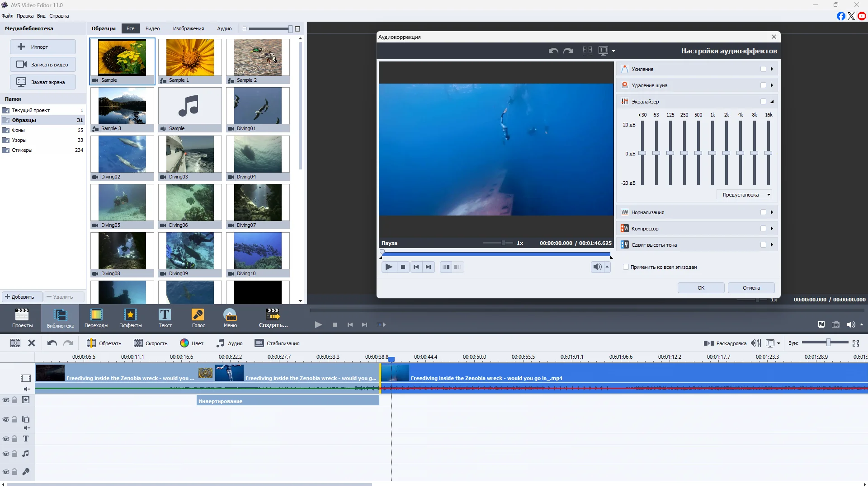
Task: Confirm audio correction with OK
Action: pos(701,288)
